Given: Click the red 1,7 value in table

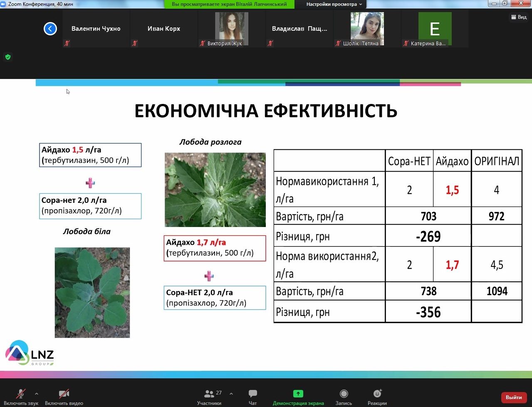Looking at the screenshot, I should point(452,265).
